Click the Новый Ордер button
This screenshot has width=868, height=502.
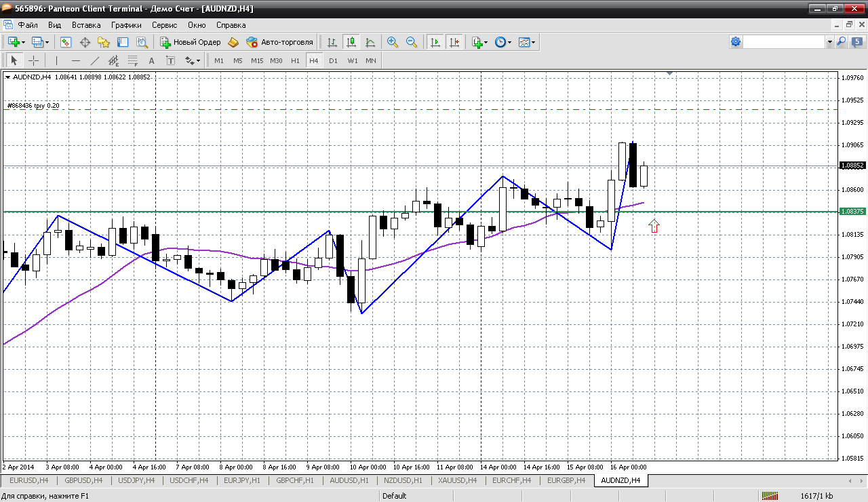pyautogui.click(x=190, y=42)
